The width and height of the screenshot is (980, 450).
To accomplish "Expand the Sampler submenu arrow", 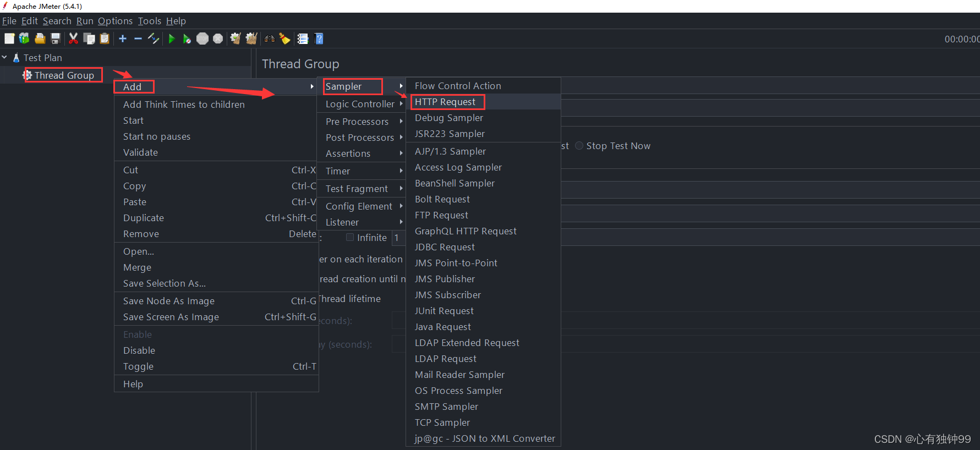I will [401, 86].
